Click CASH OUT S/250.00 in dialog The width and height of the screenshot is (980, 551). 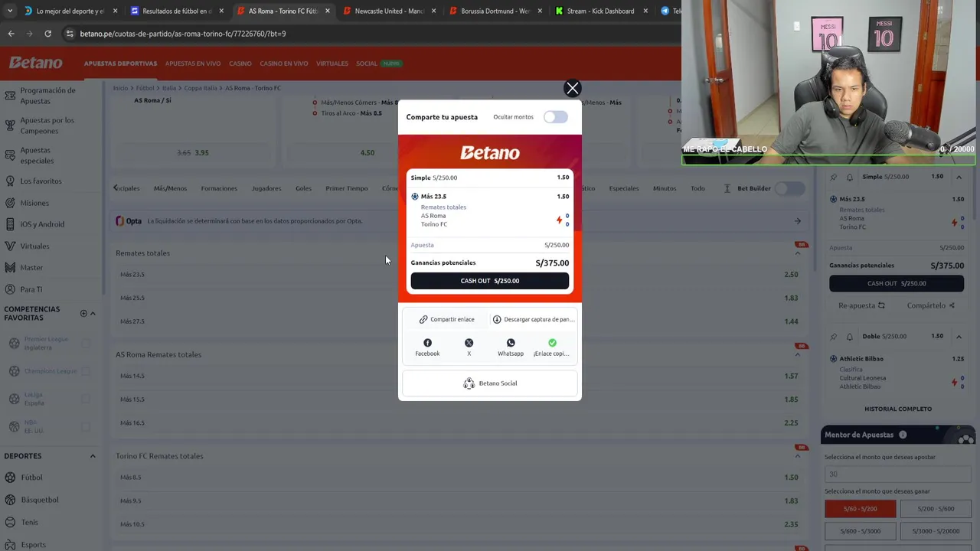click(x=490, y=281)
